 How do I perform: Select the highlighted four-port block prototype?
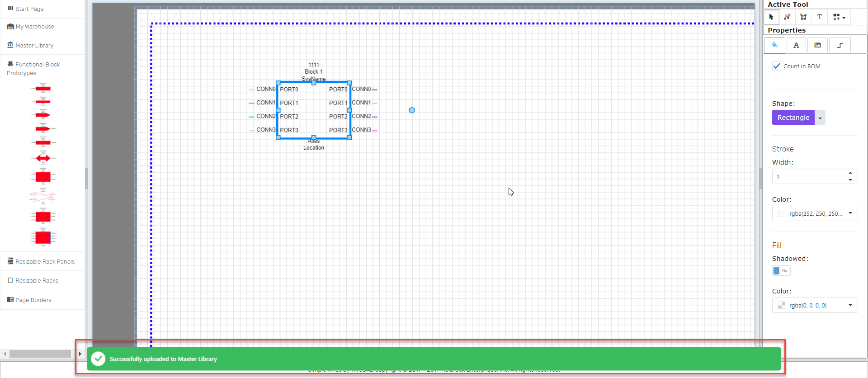(43, 237)
